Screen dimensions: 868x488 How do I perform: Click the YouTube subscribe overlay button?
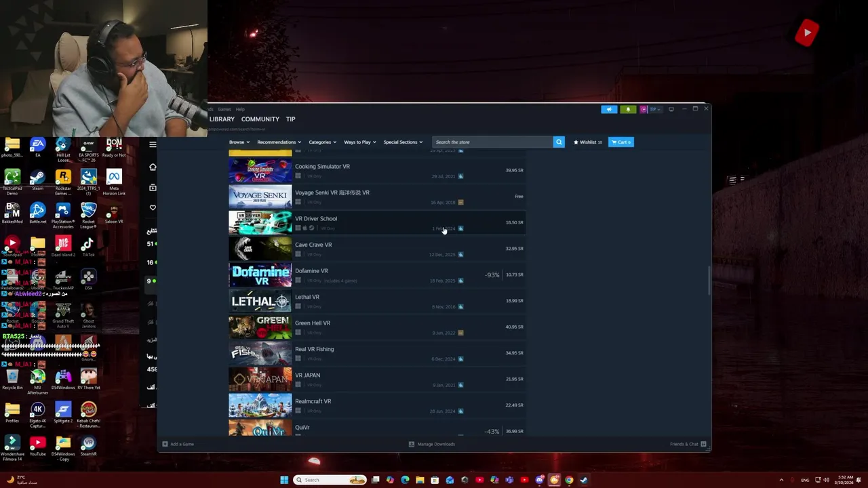(x=807, y=32)
